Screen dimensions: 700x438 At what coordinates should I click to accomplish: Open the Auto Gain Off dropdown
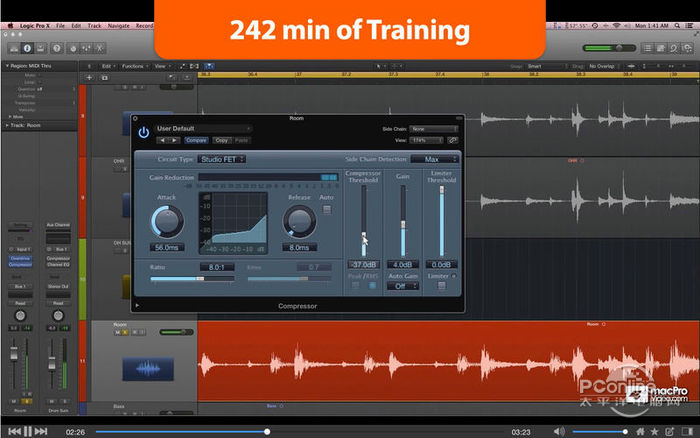click(403, 286)
